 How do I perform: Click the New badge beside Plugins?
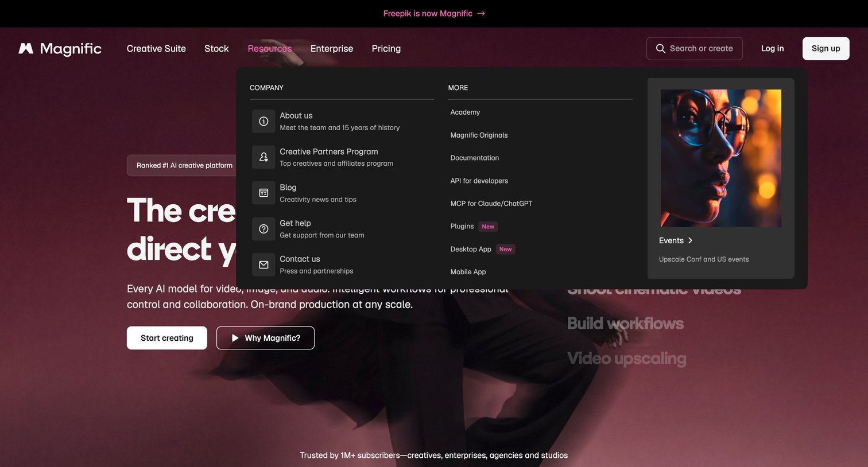pos(488,227)
